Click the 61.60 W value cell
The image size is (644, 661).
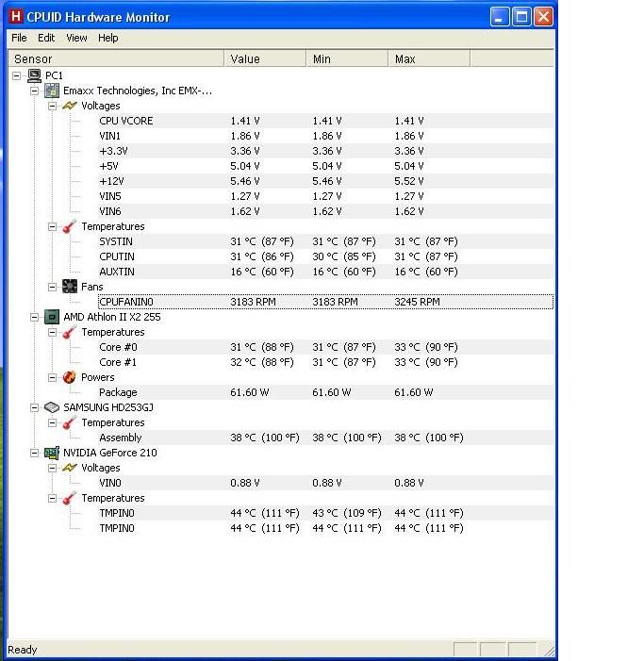coord(250,392)
